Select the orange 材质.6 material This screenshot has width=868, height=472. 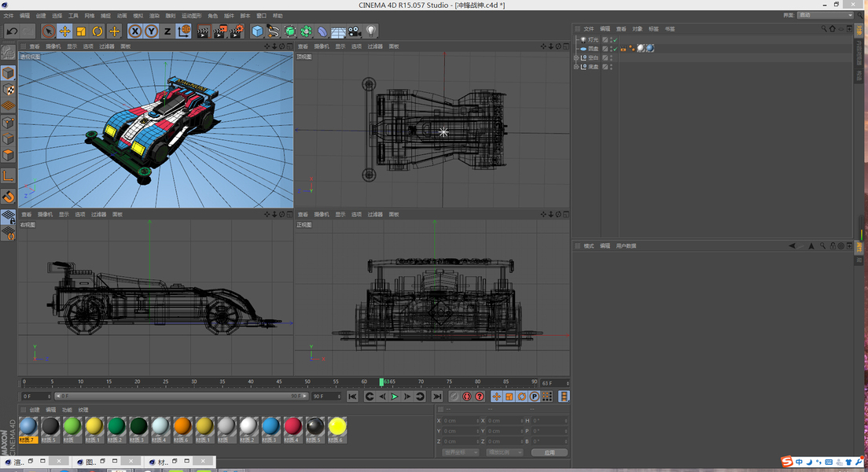click(x=182, y=430)
